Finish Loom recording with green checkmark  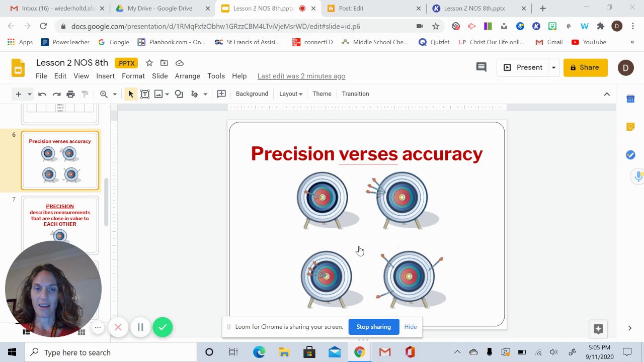pos(163,327)
